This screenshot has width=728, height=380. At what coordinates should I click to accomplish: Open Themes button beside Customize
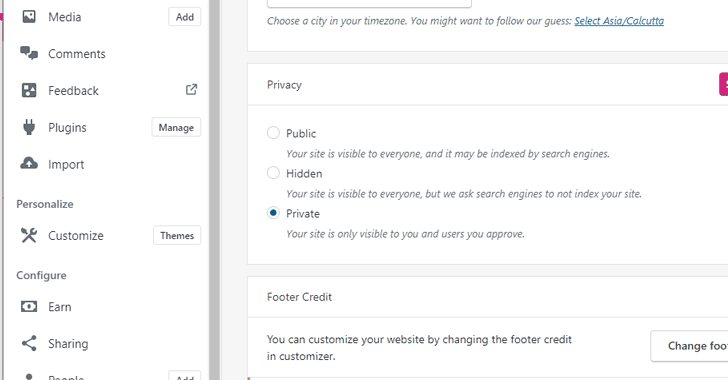[x=177, y=236]
